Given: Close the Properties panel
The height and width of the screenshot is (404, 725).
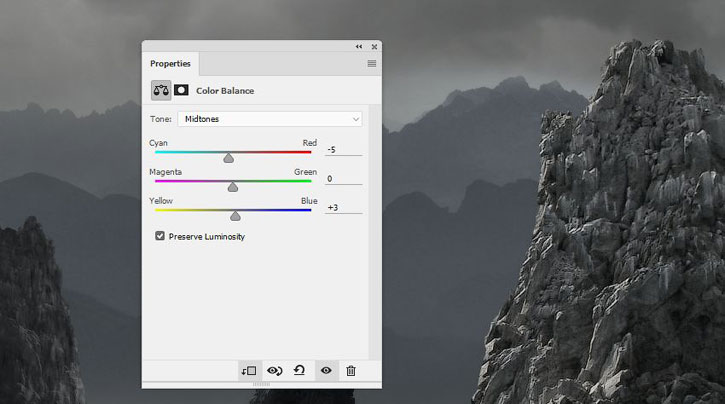Looking at the screenshot, I should (x=374, y=47).
